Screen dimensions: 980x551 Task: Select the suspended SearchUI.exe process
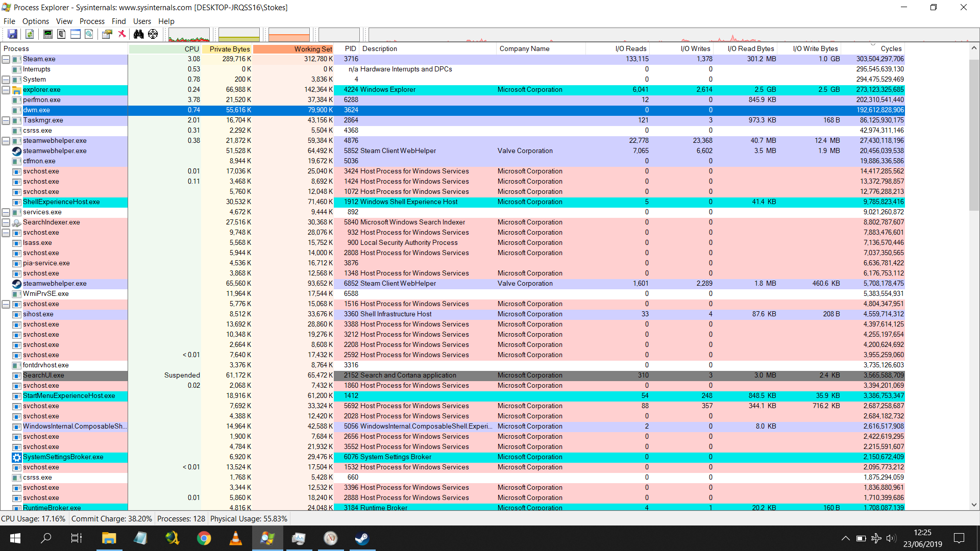pos(453,375)
